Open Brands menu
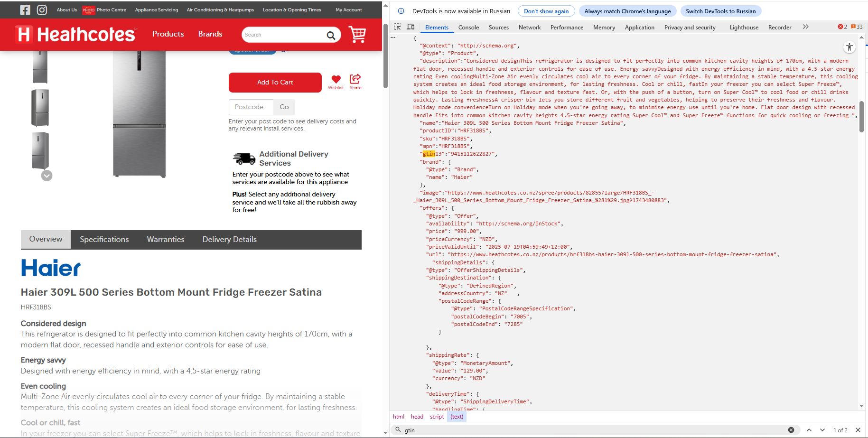The height and width of the screenshot is (438, 868). pos(210,34)
